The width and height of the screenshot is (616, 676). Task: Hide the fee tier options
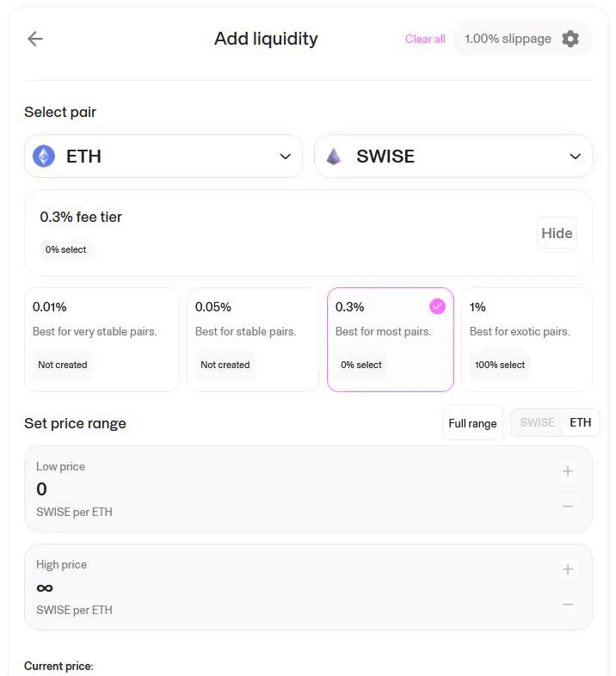557,233
